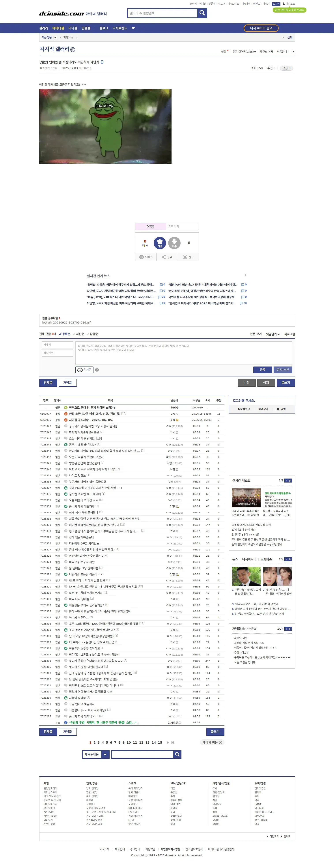Open the 미니갤 nav tab
Image resolution: width=334 pixels, height=868 pixels.
pyautogui.click(x=73, y=28)
